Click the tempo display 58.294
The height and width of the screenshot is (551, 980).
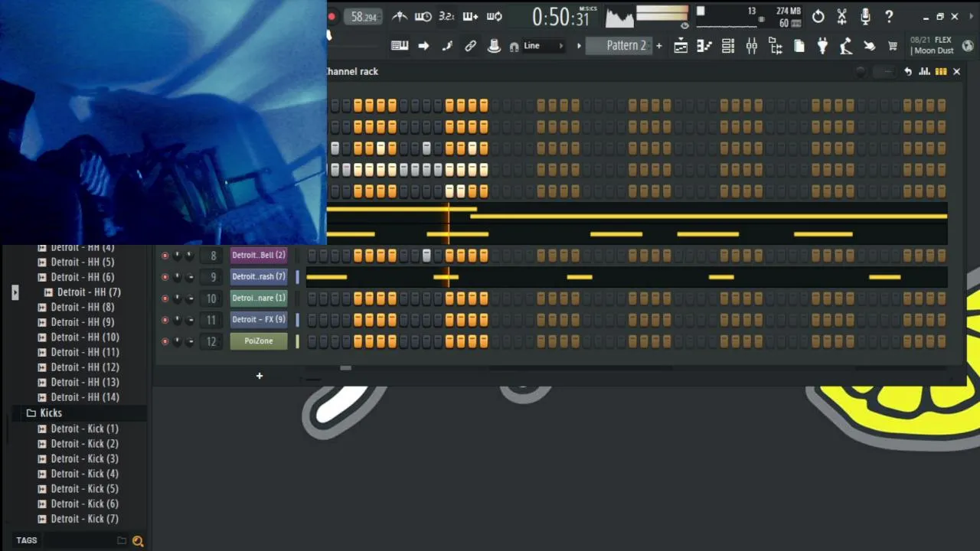click(364, 17)
